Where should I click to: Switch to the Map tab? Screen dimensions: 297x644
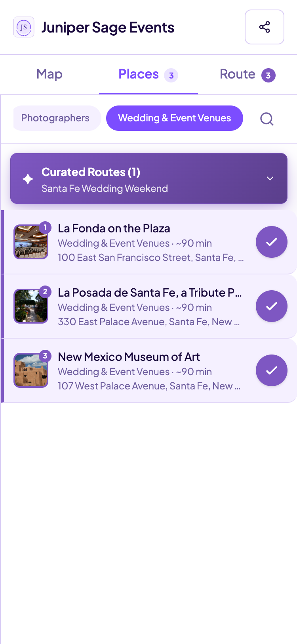tap(49, 74)
